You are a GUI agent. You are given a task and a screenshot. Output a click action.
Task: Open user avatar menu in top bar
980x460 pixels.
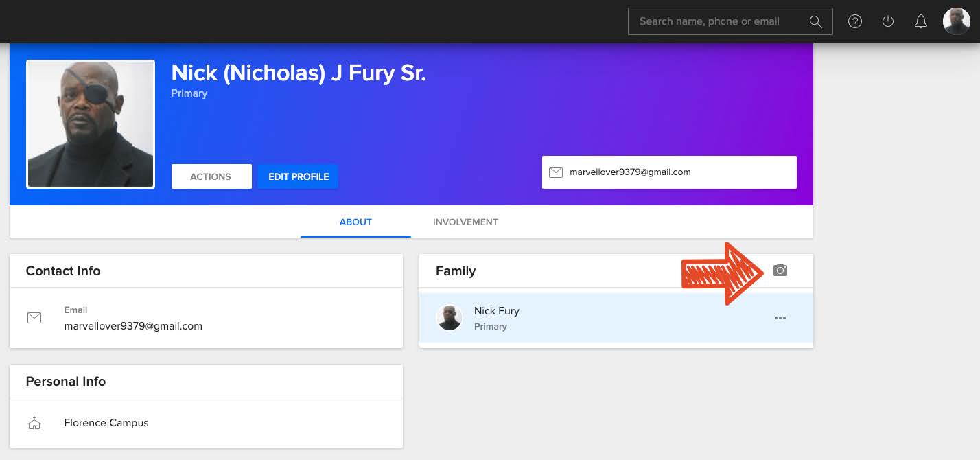[x=957, y=21]
